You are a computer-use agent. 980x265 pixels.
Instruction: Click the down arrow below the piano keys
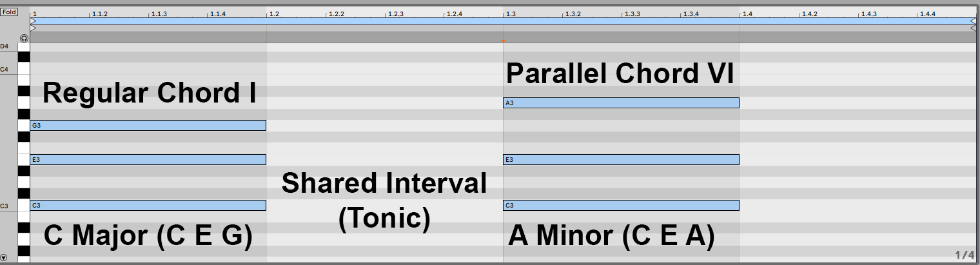(x=4, y=257)
